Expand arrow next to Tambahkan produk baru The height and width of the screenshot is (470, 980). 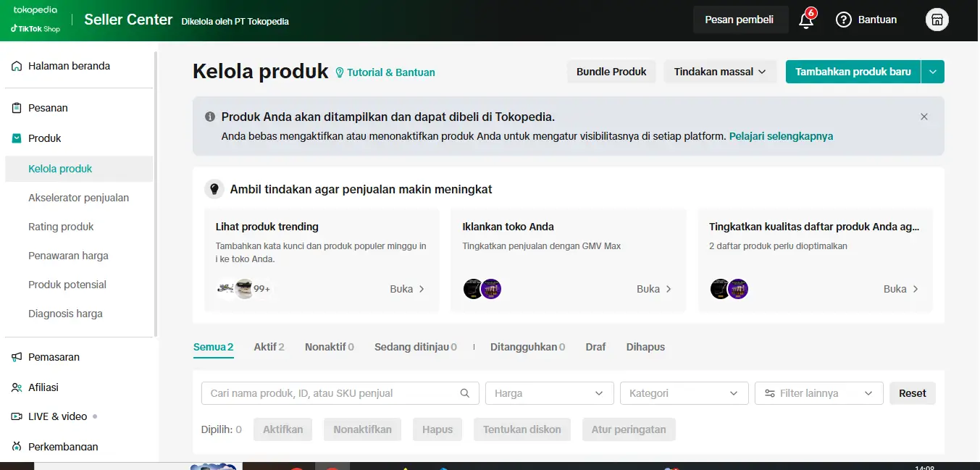(933, 72)
